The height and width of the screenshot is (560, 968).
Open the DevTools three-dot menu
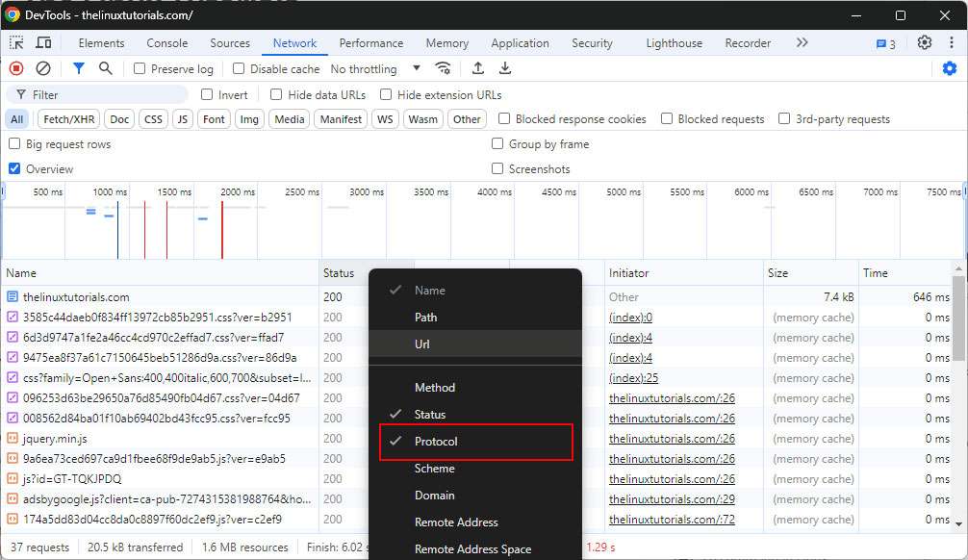[952, 42]
